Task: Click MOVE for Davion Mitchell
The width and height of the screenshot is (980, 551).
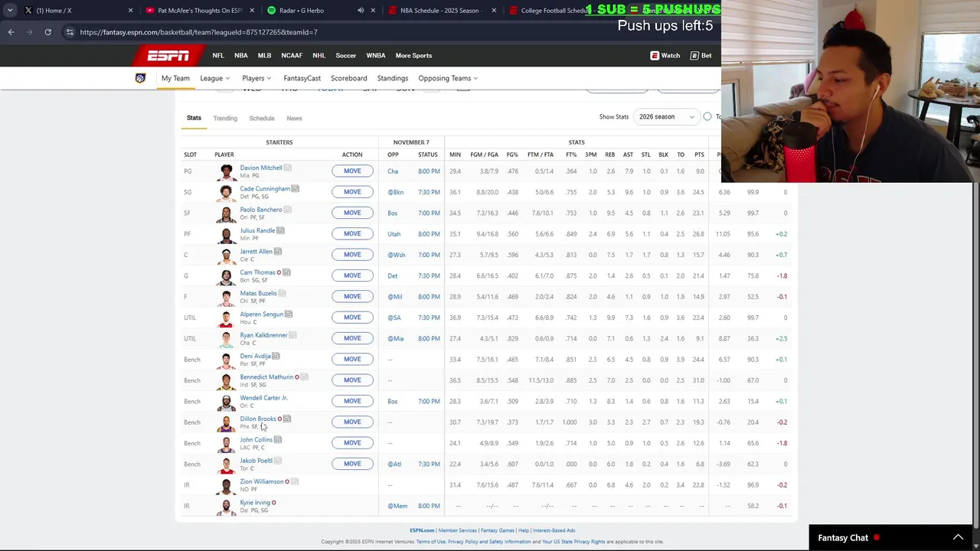Action: point(352,171)
